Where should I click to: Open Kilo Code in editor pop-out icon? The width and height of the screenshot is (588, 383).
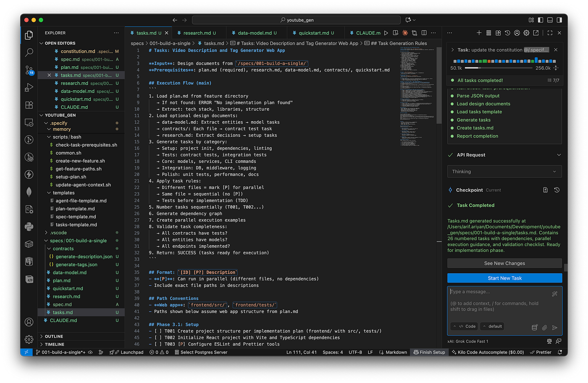[x=536, y=33]
